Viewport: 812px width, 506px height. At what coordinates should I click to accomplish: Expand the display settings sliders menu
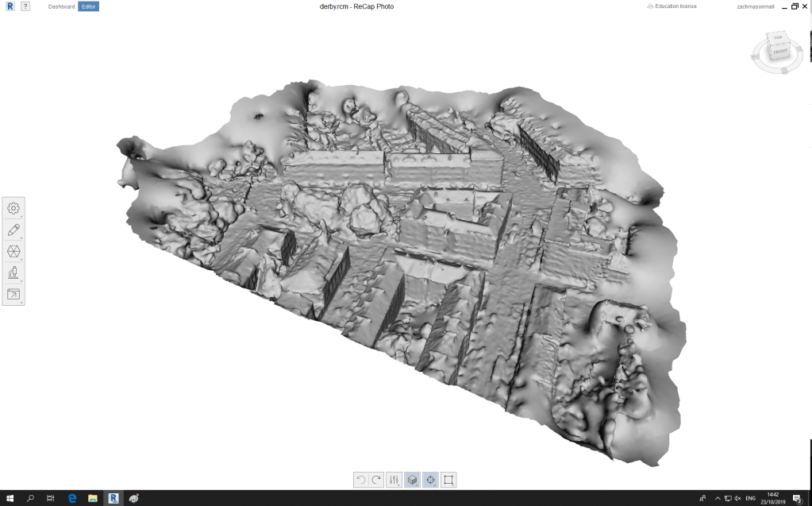tap(394, 480)
